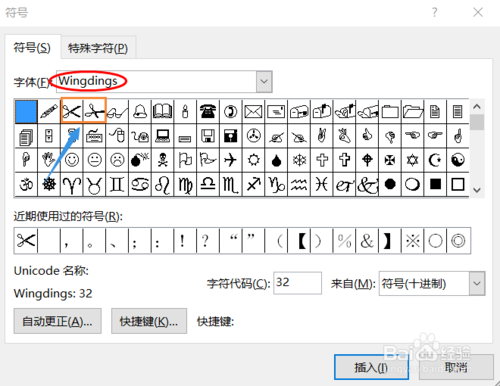Select the open scissors symbol in the grid
The image size is (500, 386).
click(x=72, y=112)
